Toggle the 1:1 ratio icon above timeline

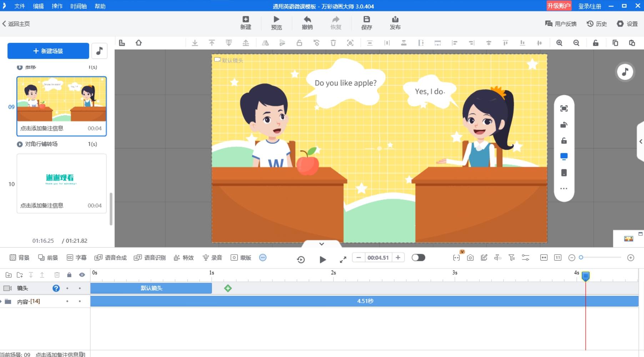click(558, 258)
